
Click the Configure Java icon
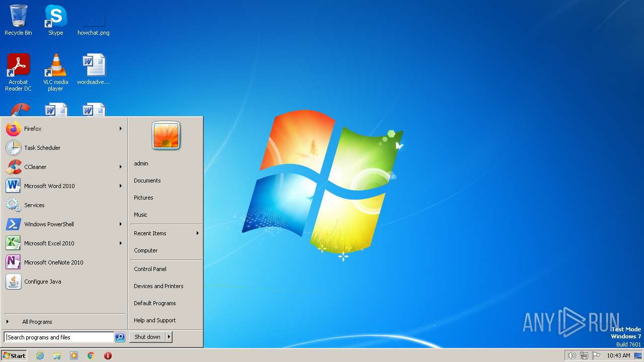click(x=14, y=282)
